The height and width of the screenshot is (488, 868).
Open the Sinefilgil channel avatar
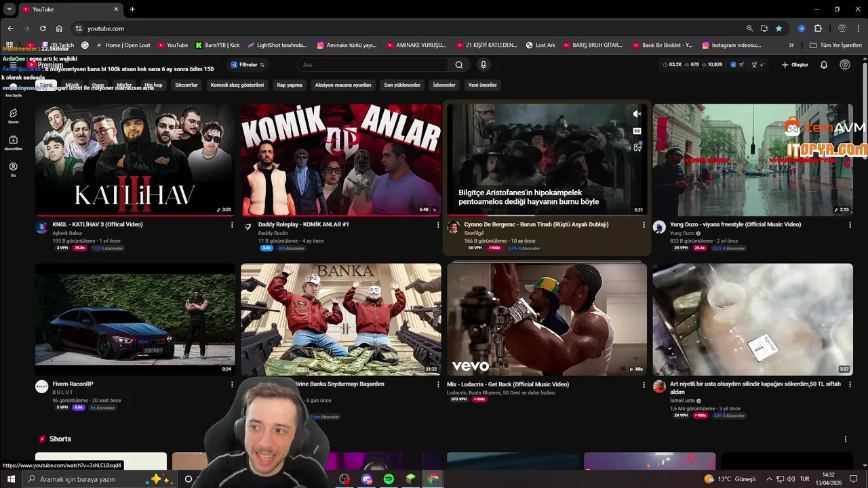click(x=453, y=227)
